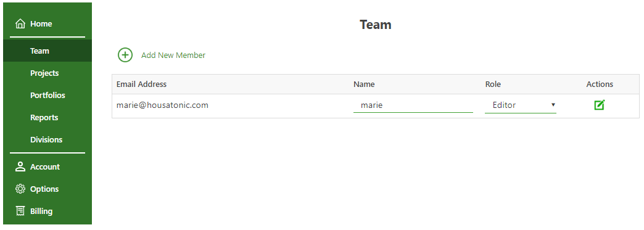644x230 pixels.
Task: Click the arrow on the Role selector
Action: [x=553, y=105]
